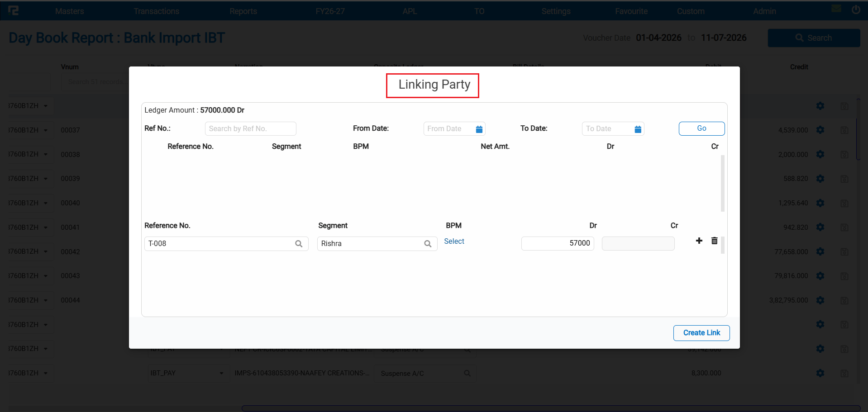The width and height of the screenshot is (868, 412).
Task: Click the Go button
Action: [x=701, y=128]
